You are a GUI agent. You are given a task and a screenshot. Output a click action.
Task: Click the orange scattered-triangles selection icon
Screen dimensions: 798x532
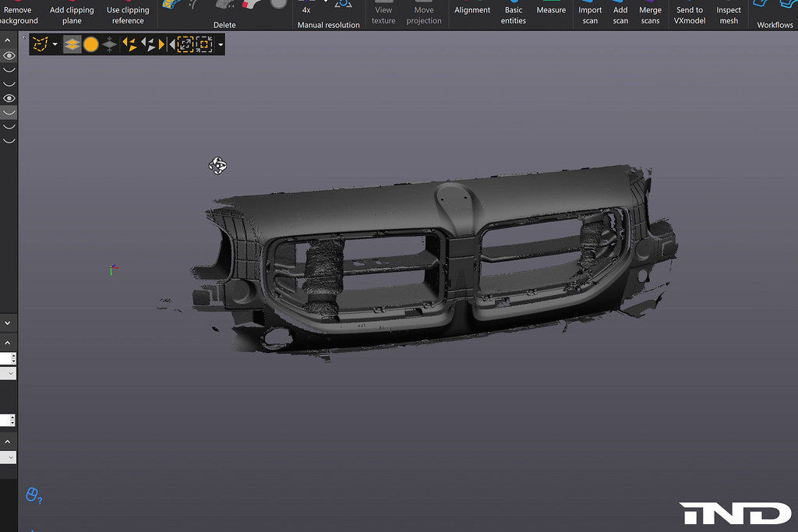click(x=129, y=44)
